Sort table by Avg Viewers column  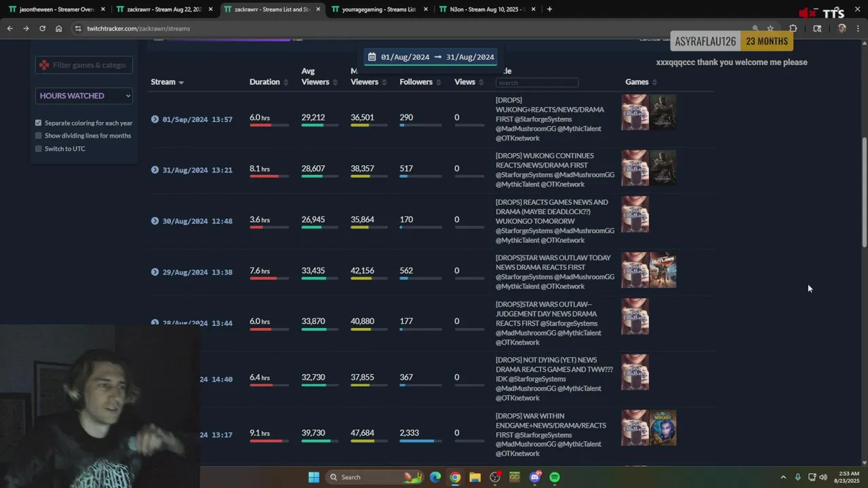pyautogui.click(x=319, y=77)
